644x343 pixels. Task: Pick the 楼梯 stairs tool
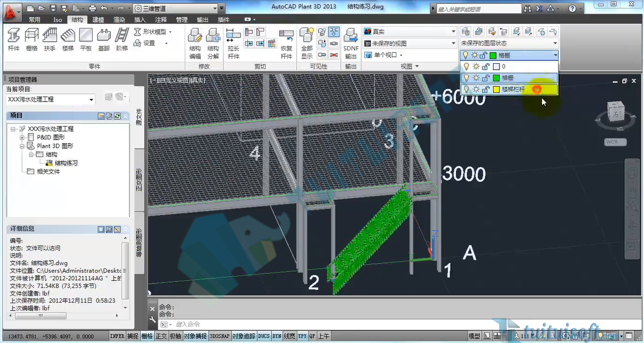[x=68, y=40]
